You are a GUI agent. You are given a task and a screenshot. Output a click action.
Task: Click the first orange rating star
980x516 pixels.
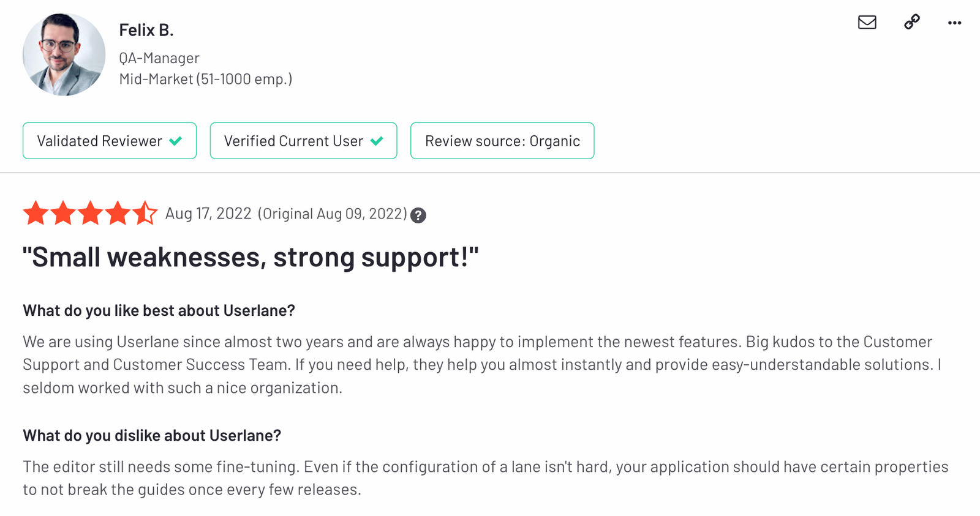[x=36, y=213]
